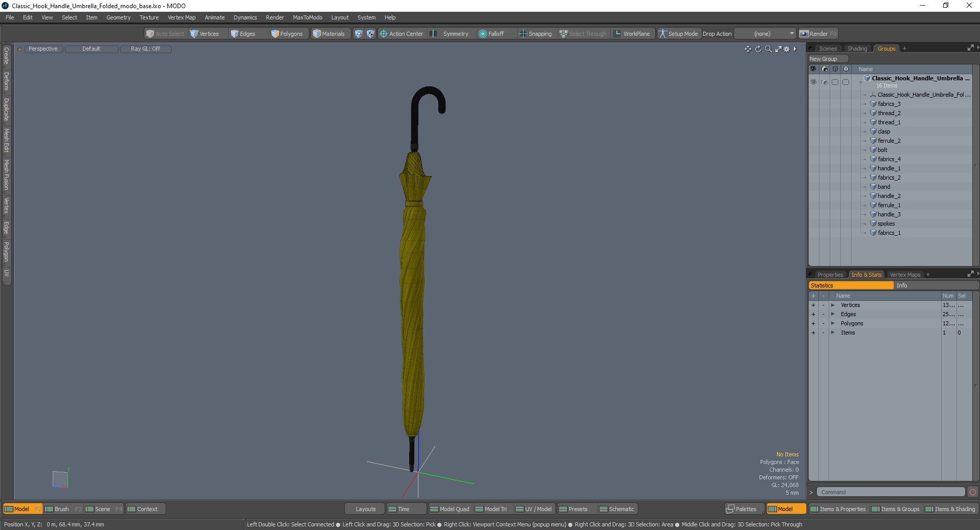Expand the Vertices statistics row
Viewport: 980px width, 530px height.
[x=833, y=305]
